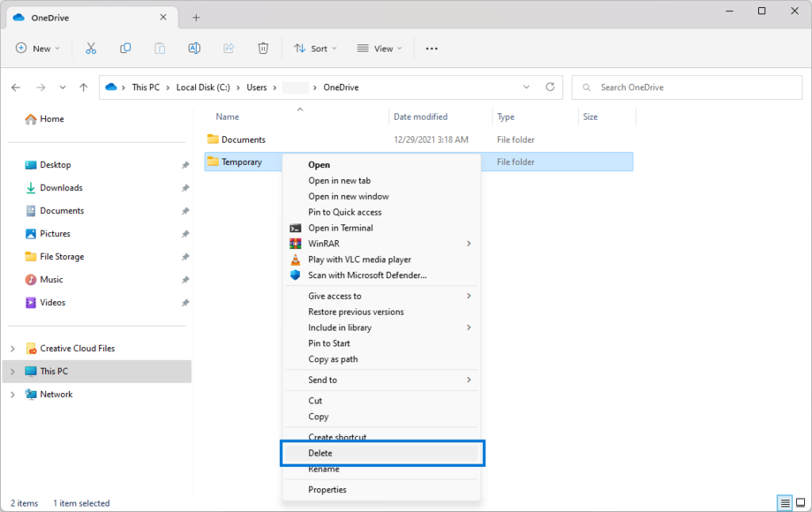Click Users in the address breadcrumb
This screenshot has height=512, width=812.
tap(256, 87)
